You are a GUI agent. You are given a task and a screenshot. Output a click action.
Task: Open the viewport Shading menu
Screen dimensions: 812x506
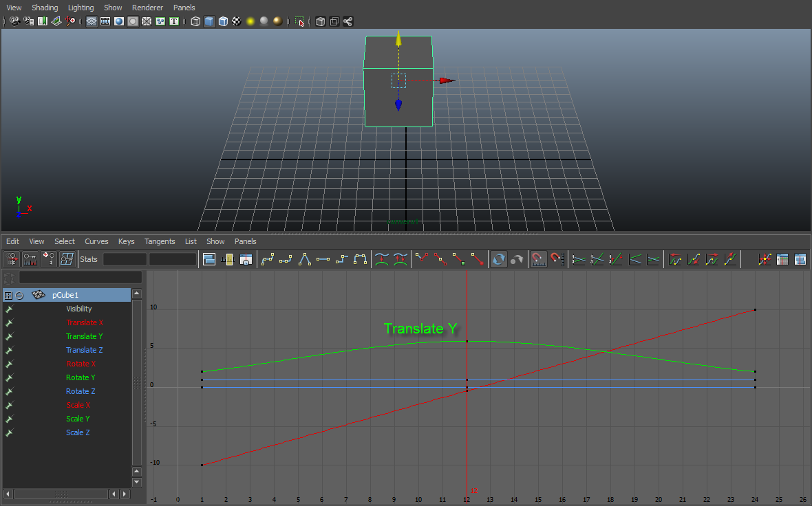point(45,8)
